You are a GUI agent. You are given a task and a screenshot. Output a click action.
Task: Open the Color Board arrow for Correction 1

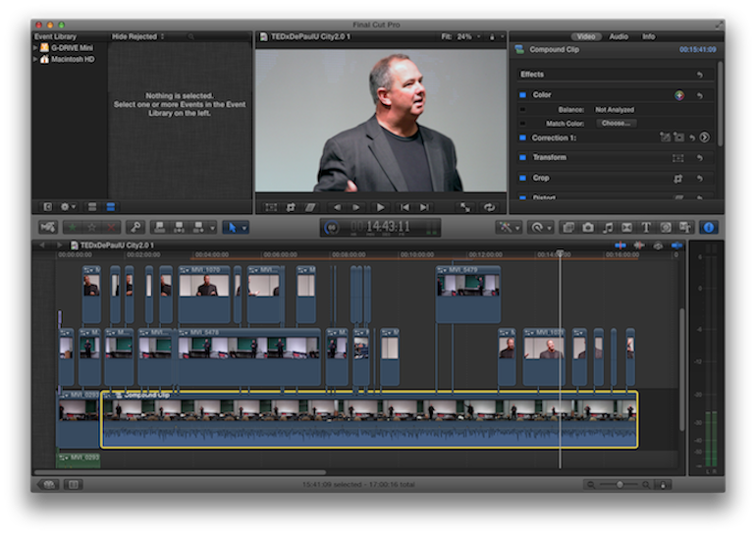pos(704,137)
